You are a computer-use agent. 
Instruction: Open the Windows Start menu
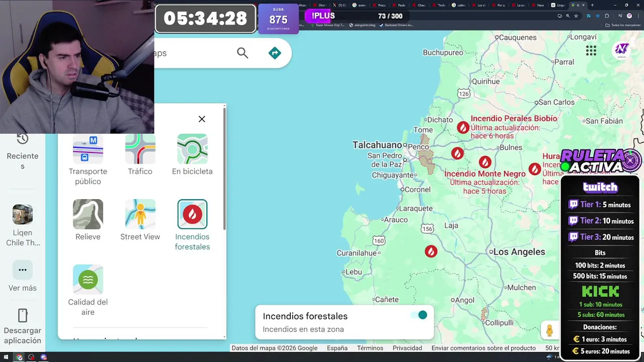pyautogui.click(x=7, y=357)
